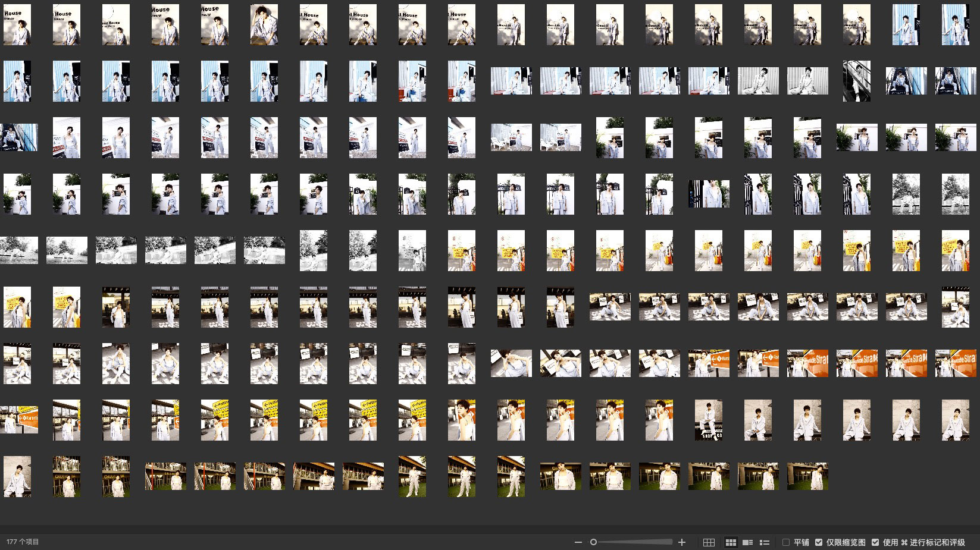The width and height of the screenshot is (980, 550).
Task: Select the first thumbnail in the sixth row
Action: (17, 307)
